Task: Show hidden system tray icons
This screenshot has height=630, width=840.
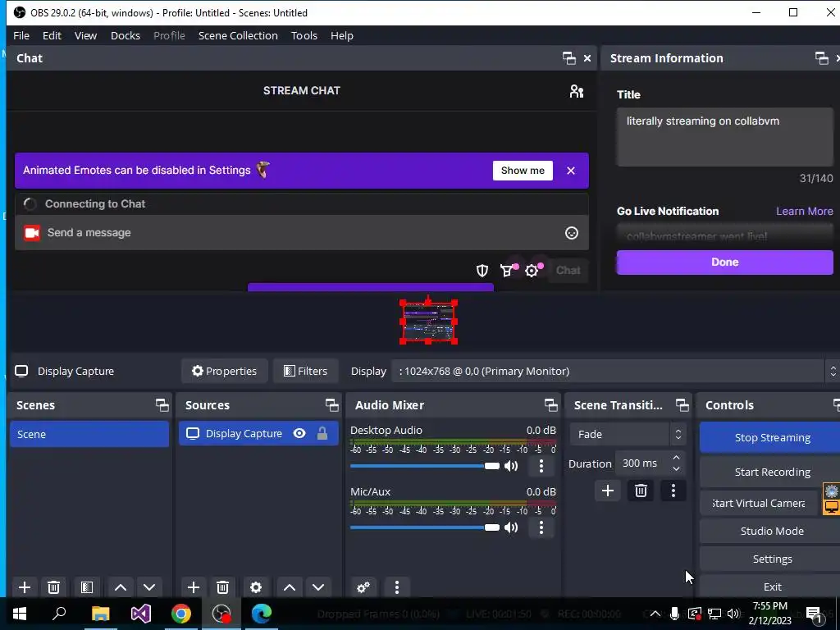Action: click(x=655, y=614)
